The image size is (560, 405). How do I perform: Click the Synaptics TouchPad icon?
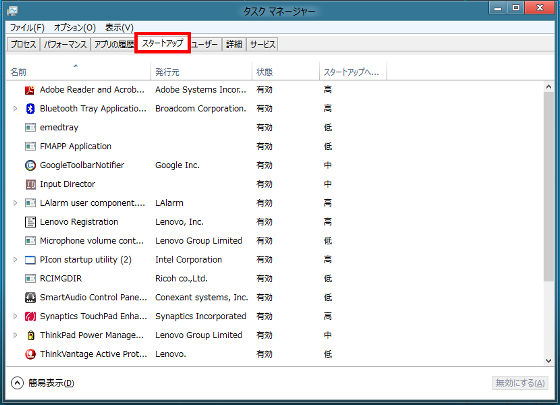[30, 316]
